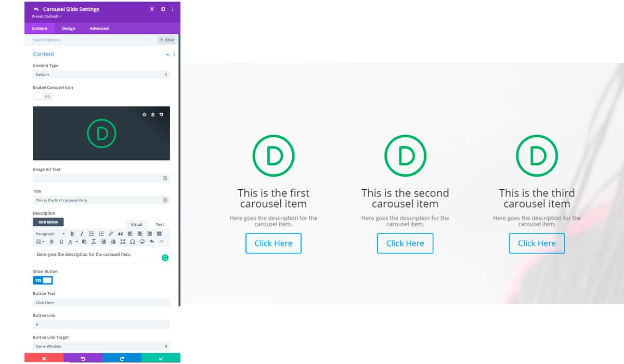Switch to the Design tab
Image resolution: width=624 pixels, height=364 pixels.
click(68, 28)
